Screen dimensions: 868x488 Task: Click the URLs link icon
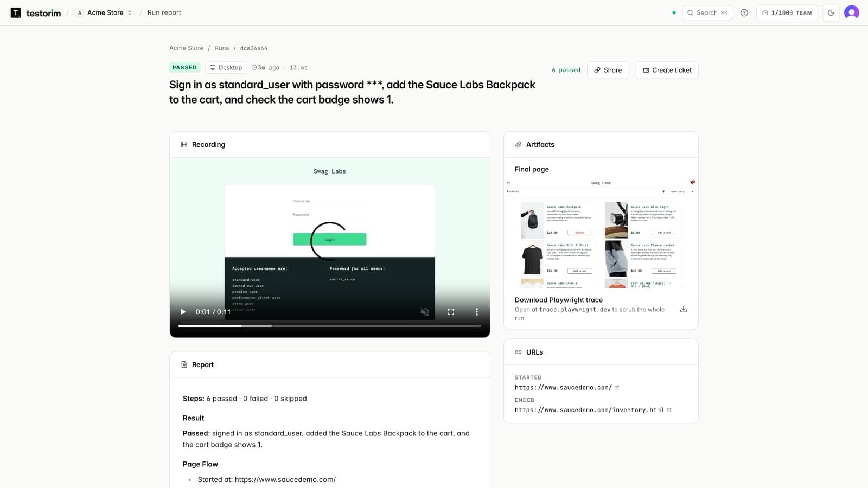pyautogui.click(x=518, y=352)
